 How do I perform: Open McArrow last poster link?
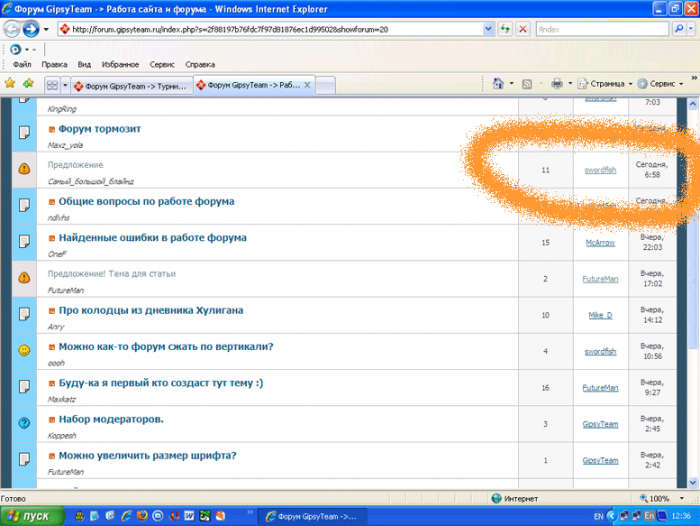click(x=600, y=243)
